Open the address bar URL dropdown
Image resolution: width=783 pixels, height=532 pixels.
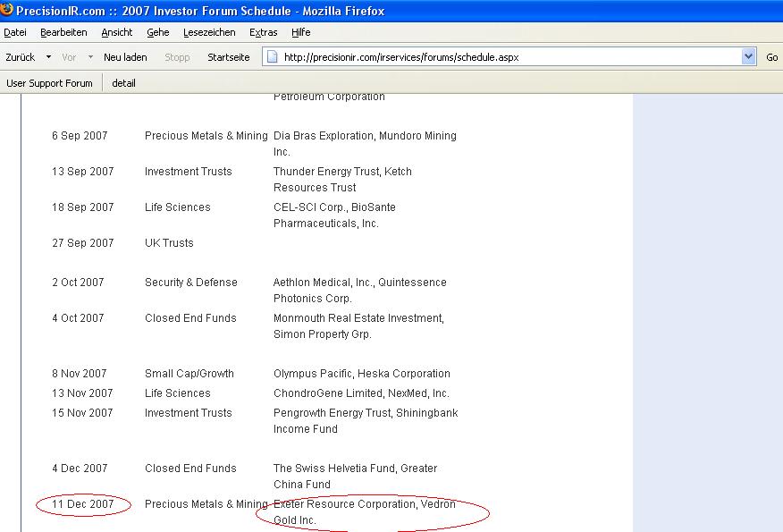(x=748, y=57)
